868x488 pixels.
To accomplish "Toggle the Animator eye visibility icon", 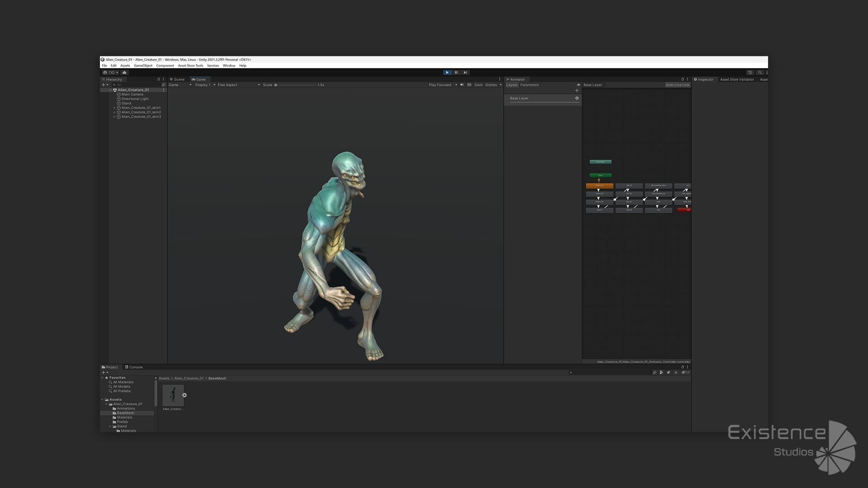I will tap(578, 85).
